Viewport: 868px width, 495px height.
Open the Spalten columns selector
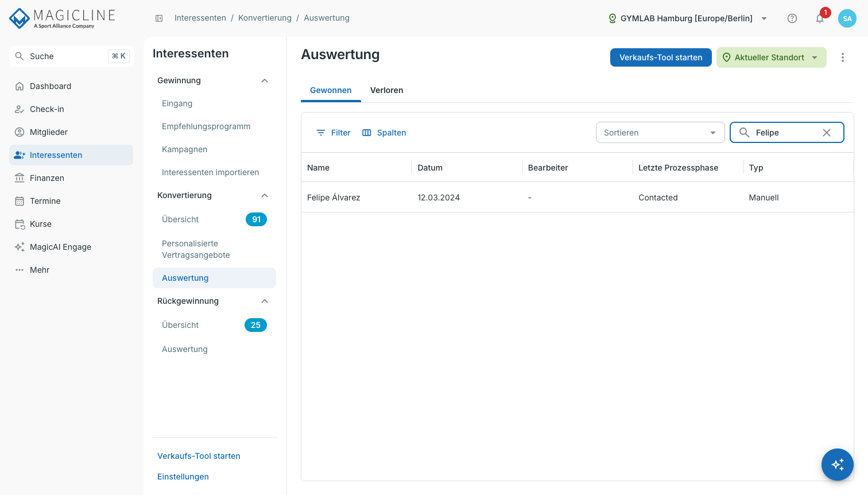[384, 133]
